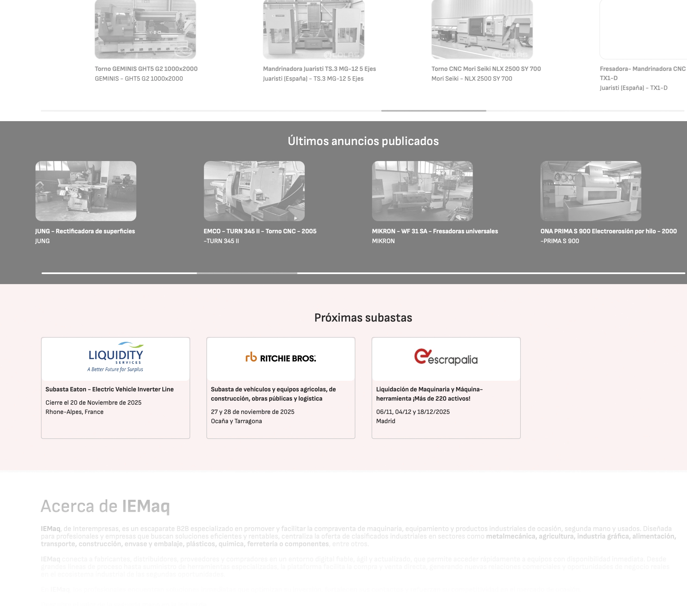
Task: Open ONA PRIMA S 900 Electroerosión listing title
Action: [x=608, y=231]
